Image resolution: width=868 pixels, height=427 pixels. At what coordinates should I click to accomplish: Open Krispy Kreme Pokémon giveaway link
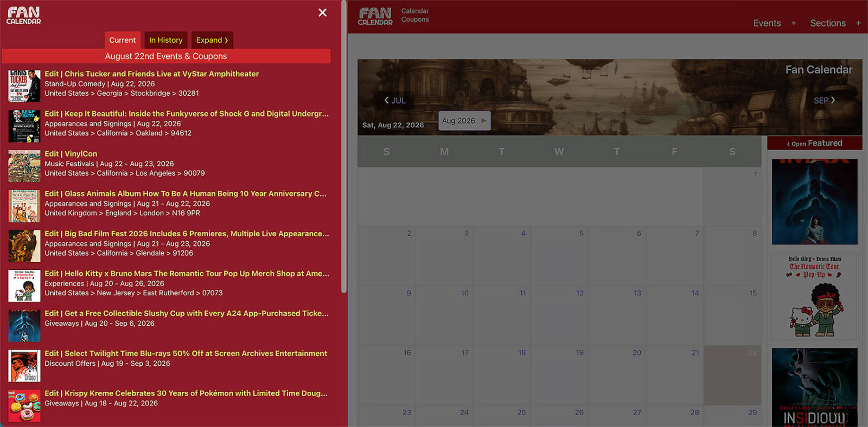[196, 393]
